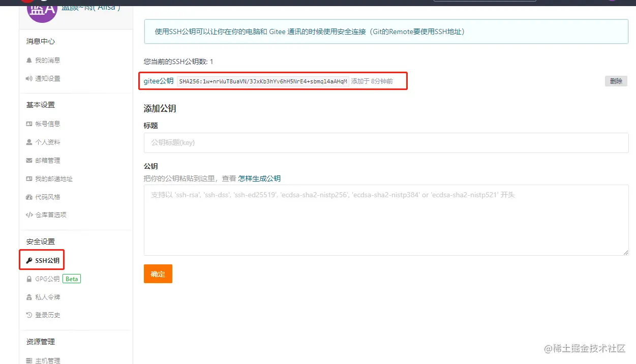Image resolution: width=636 pixels, height=364 pixels.
Task: Open GPG公钥 settings
Action: tap(47, 279)
